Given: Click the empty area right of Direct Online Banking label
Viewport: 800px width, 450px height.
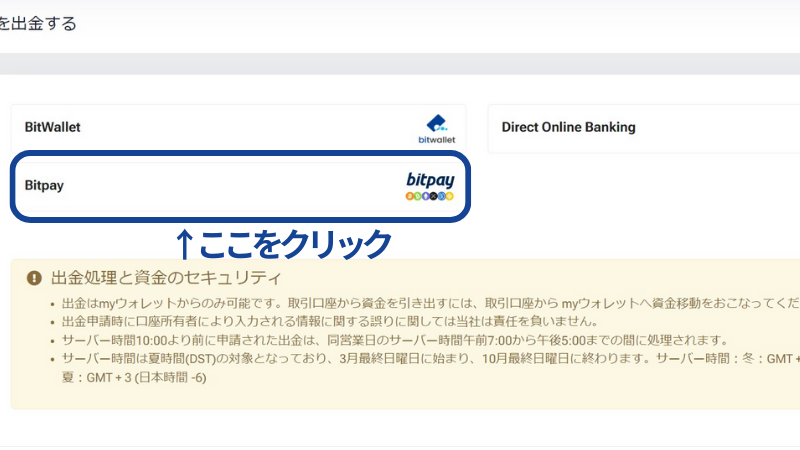Looking at the screenshot, I should pos(720,127).
